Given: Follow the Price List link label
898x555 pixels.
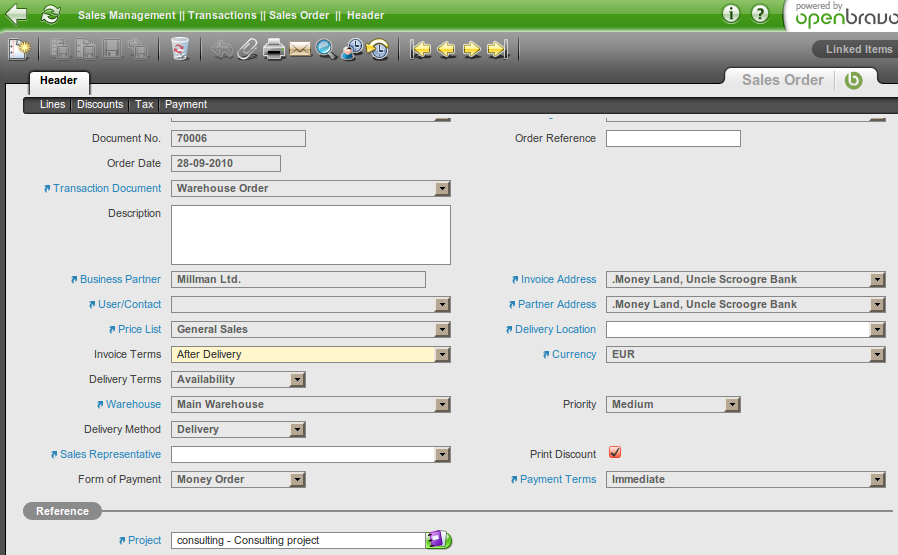Looking at the screenshot, I should (x=140, y=329).
